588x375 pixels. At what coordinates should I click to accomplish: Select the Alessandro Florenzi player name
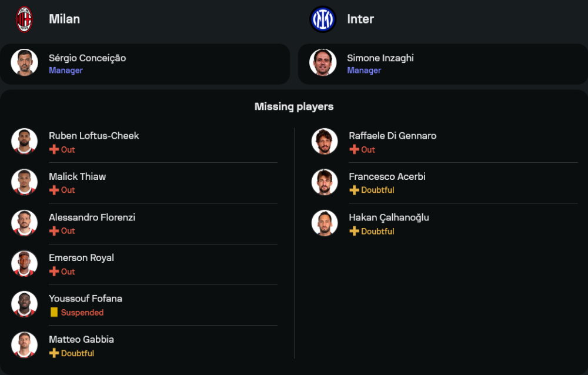pos(92,217)
